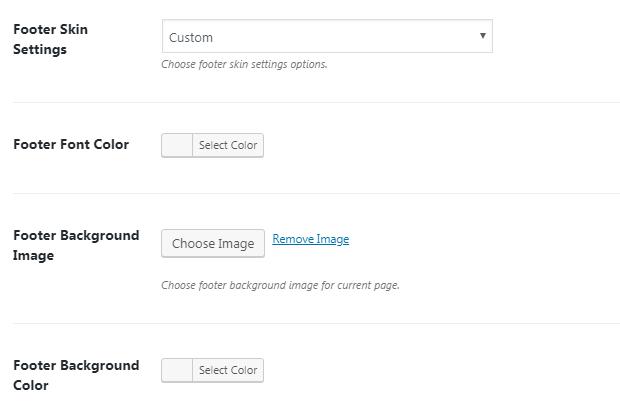Click divider line below Footer Skin Settings
Viewport: 620px width, 401px height.
tap(316, 102)
